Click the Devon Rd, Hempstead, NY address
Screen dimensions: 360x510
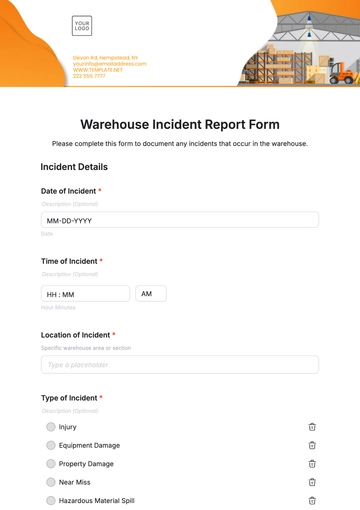(x=105, y=58)
